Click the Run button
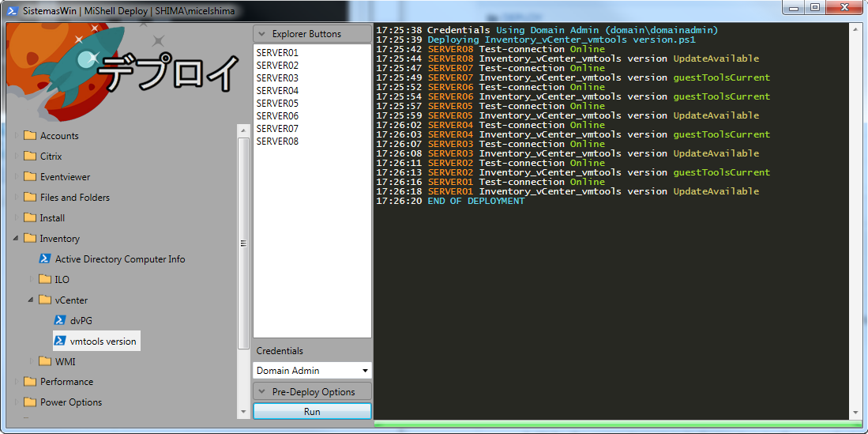This screenshot has width=868, height=434. [312, 412]
